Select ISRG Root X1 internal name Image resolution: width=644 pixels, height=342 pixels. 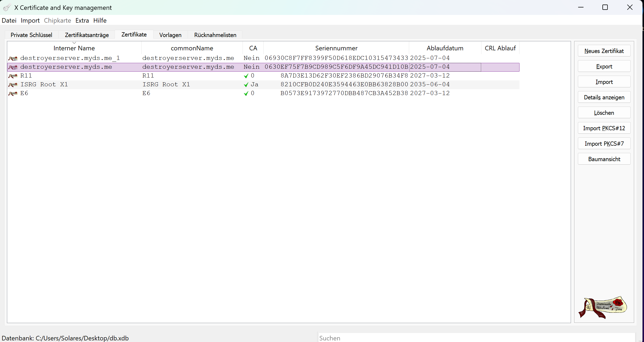(x=44, y=84)
